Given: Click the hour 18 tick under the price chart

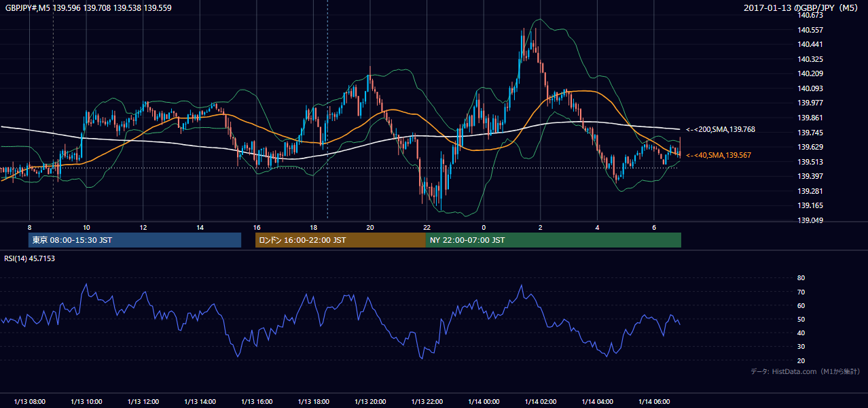Looking at the screenshot, I should click(x=313, y=227).
